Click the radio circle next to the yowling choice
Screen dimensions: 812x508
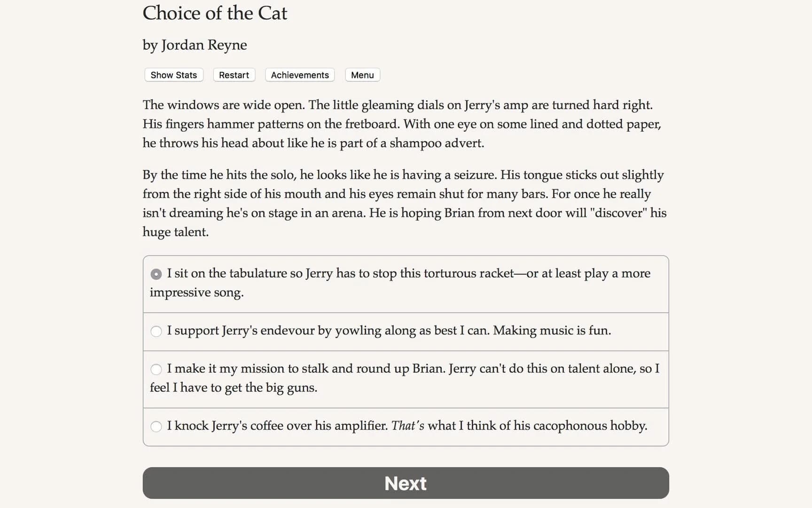(x=156, y=331)
